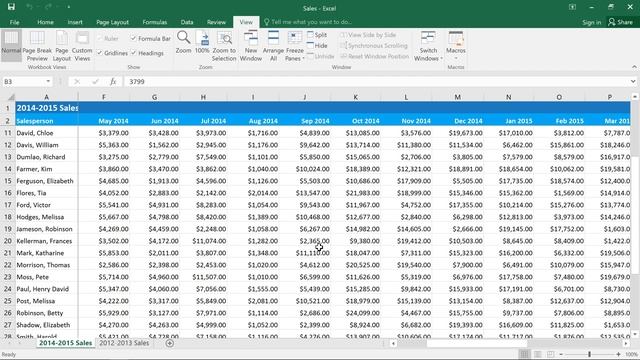The width and height of the screenshot is (640, 360).
Task: Open the Formulas tab
Action: click(155, 22)
